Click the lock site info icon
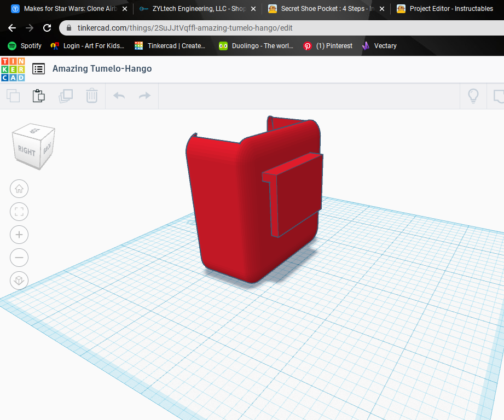This screenshot has height=420, width=504. (x=69, y=28)
